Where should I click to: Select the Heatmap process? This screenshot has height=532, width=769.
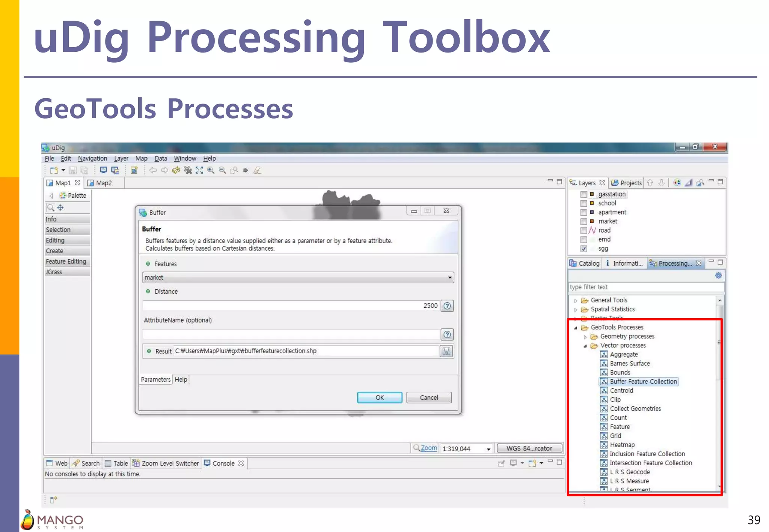tap(622, 445)
